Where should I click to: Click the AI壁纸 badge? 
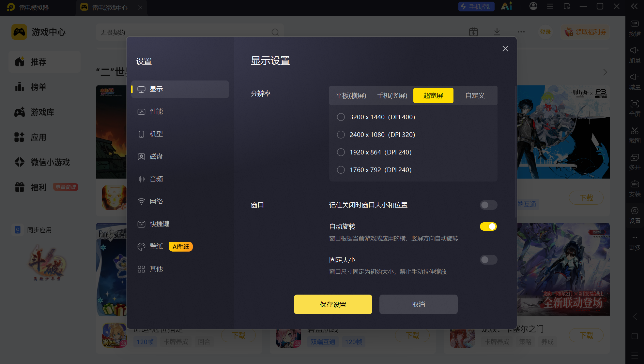181,247
